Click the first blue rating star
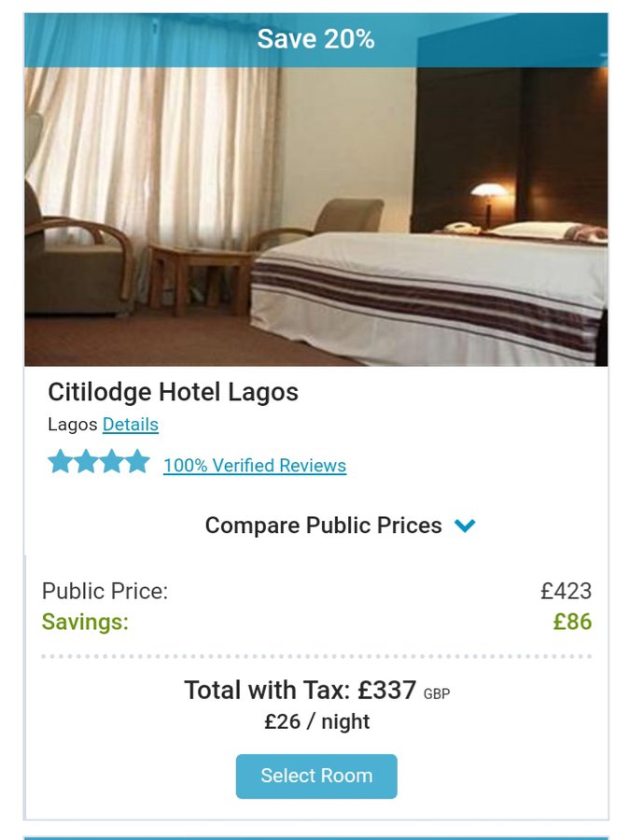The width and height of the screenshot is (630, 840). point(60,462)
